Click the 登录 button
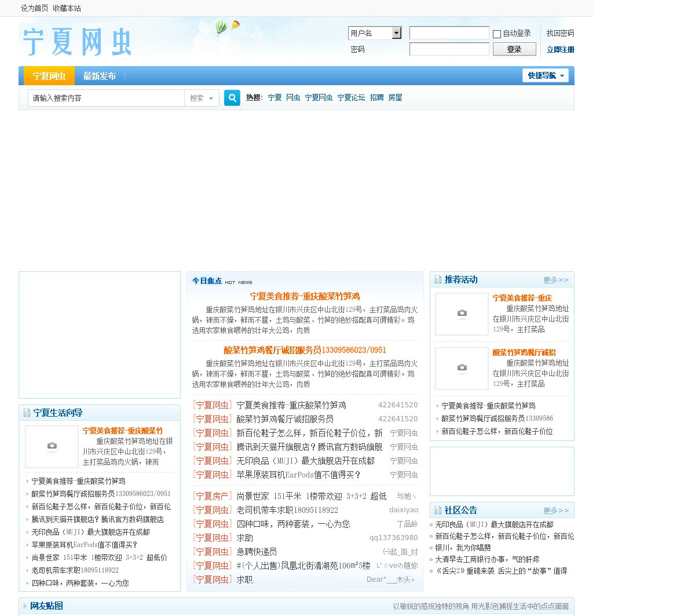The image size is (695, 616). tap(514, 49)
